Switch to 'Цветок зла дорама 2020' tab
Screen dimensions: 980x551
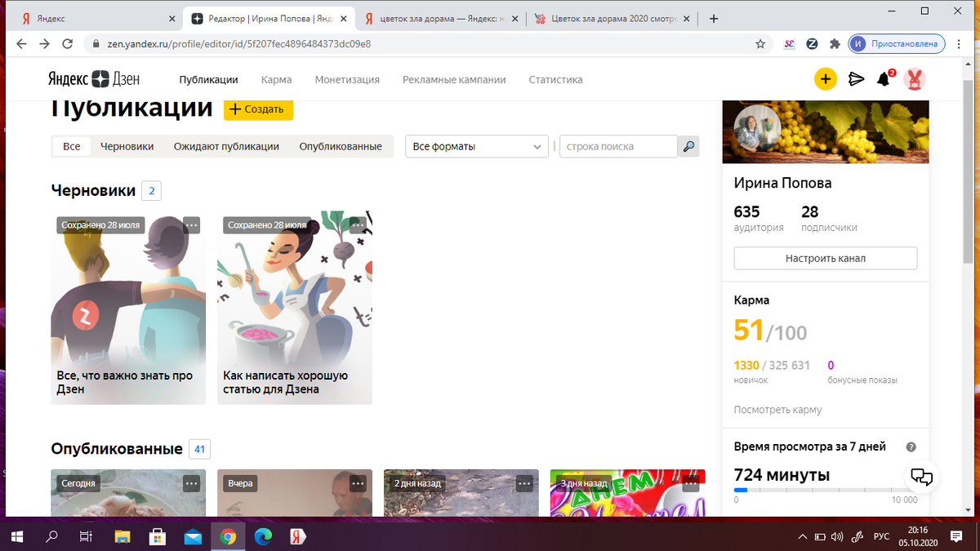611,18
